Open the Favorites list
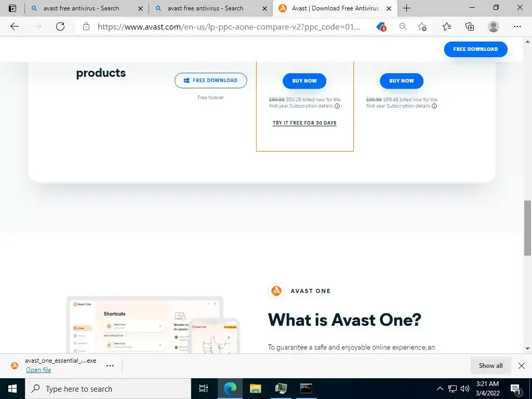 pos(447,26)
